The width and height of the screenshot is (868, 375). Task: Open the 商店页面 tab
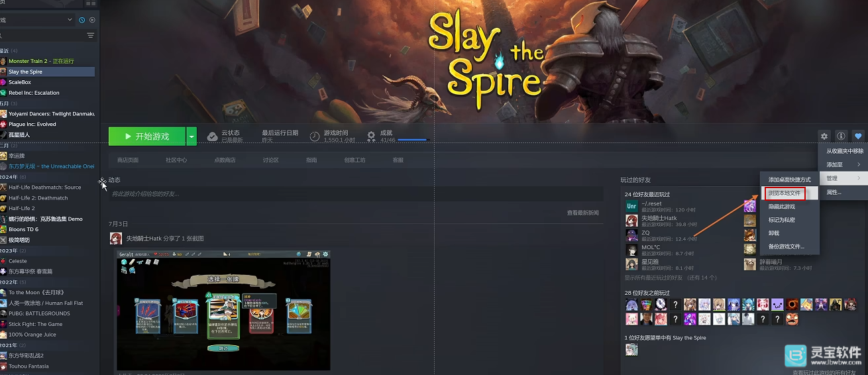(x=128, y=160)
